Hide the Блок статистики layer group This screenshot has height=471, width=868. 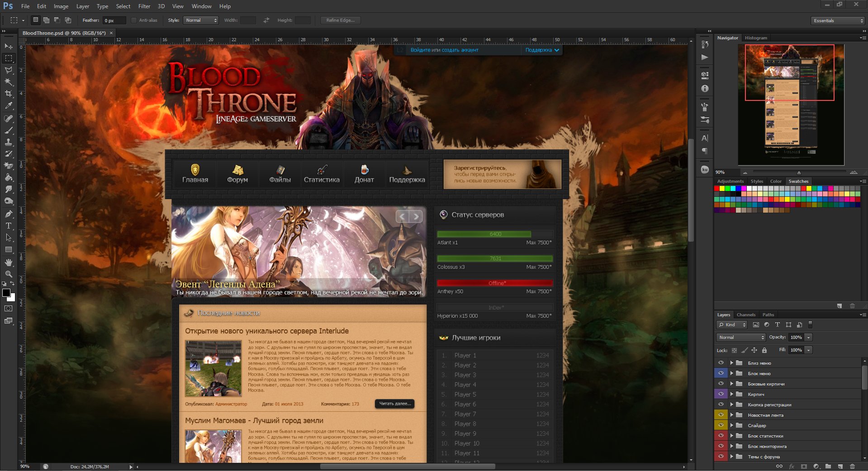(x=721, y=436)
